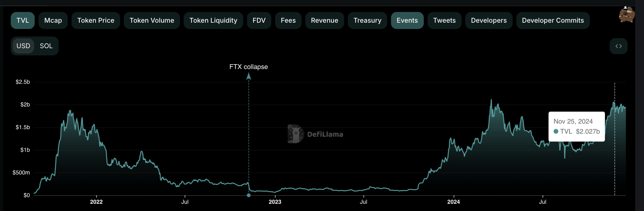
Task: Enable the Token Volume series
Action: [152, 20]
